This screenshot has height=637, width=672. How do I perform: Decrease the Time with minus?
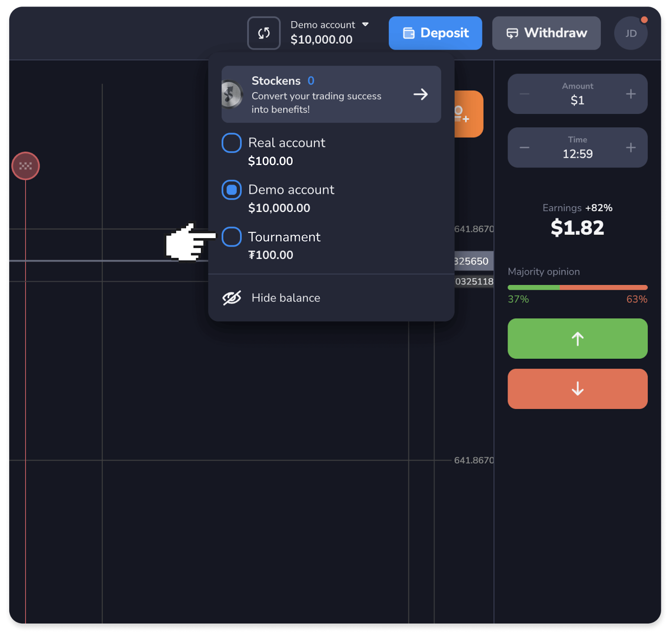(524, 147)
